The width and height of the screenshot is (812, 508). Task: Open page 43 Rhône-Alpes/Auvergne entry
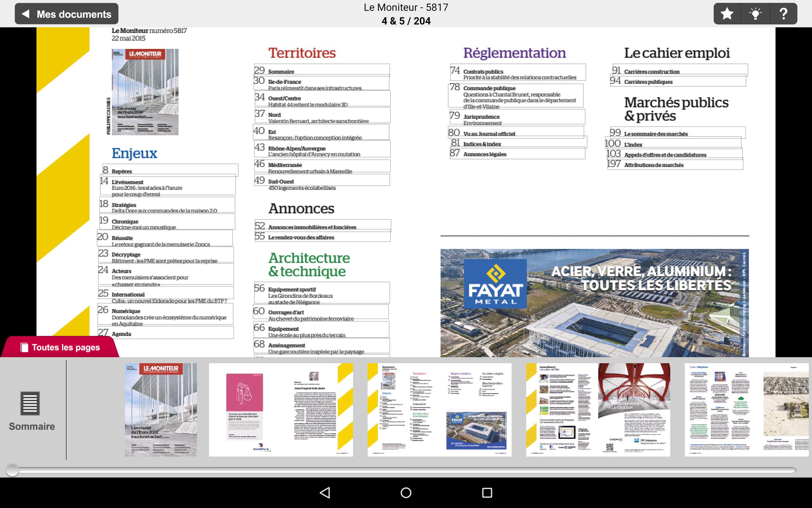[323, 149]
